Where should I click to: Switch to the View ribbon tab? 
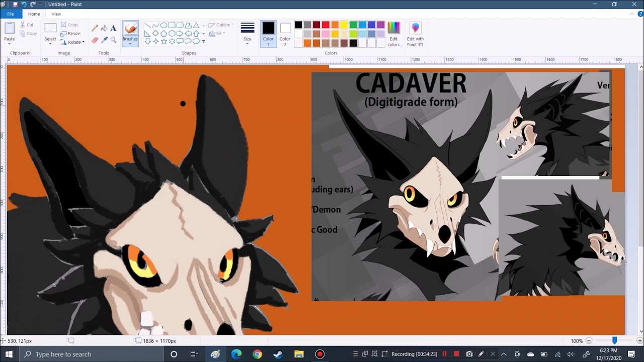click(x=56, y=14)
